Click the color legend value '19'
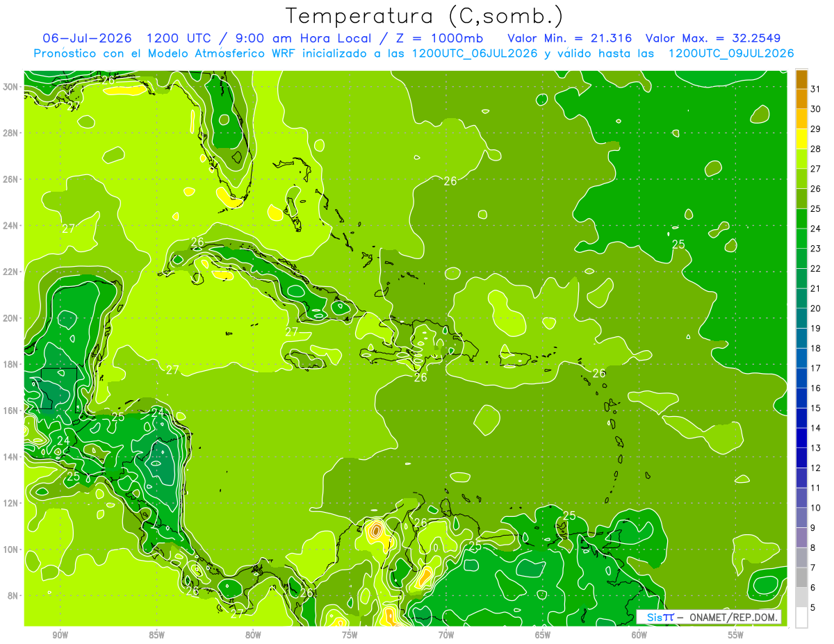Image resolution: width=834 pixels, height=644 pixels. click(816, 329)
